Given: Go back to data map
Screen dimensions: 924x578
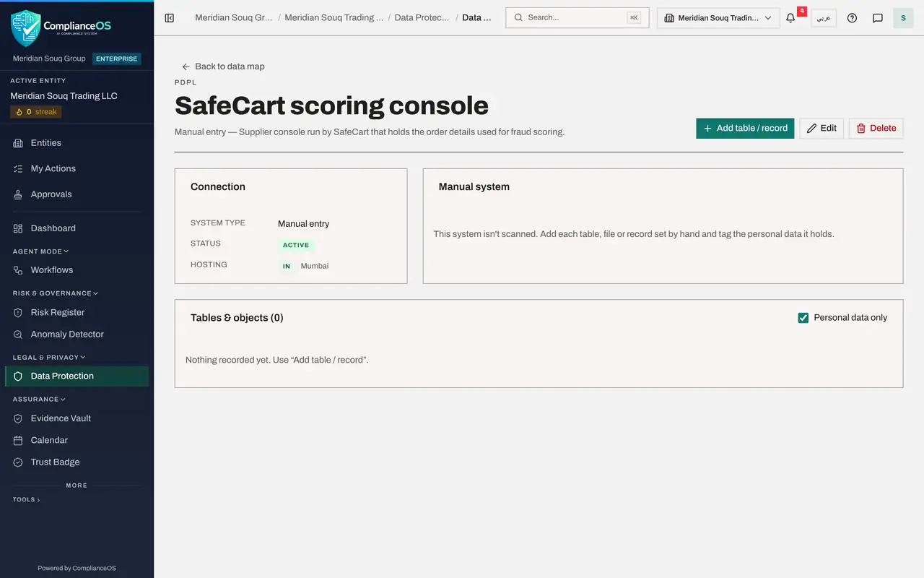Looking at the screenshot, I should pyautogui.click(x=223, y=66).
